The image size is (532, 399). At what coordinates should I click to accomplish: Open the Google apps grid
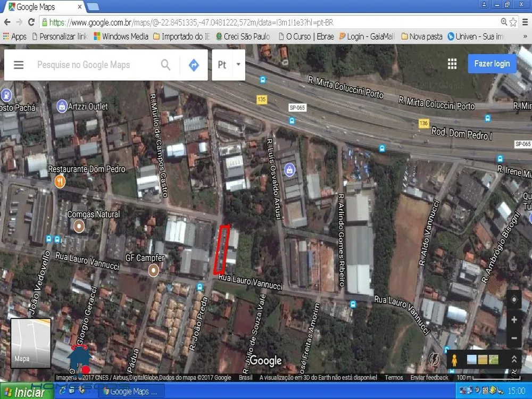(x=452, y=64)
